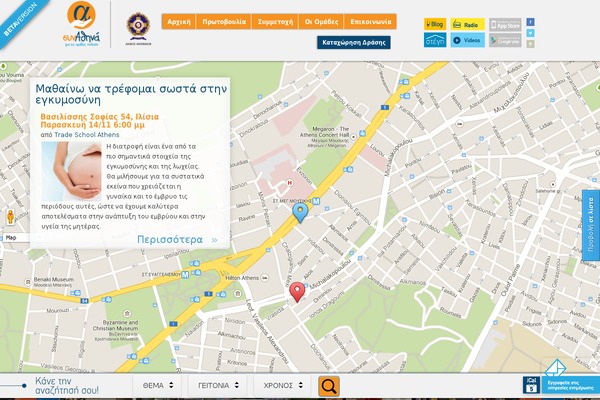Click the Καταχώρηση Δράσης button

(x=354, y=42)
